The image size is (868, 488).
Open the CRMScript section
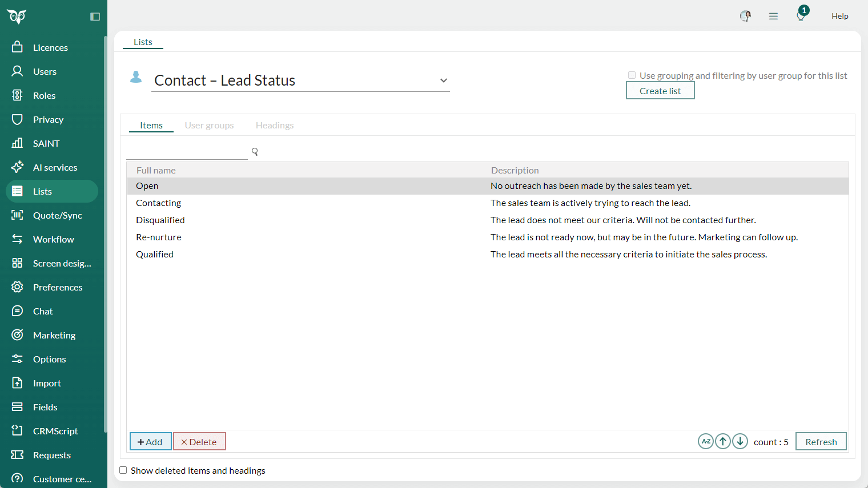point(55,430)
